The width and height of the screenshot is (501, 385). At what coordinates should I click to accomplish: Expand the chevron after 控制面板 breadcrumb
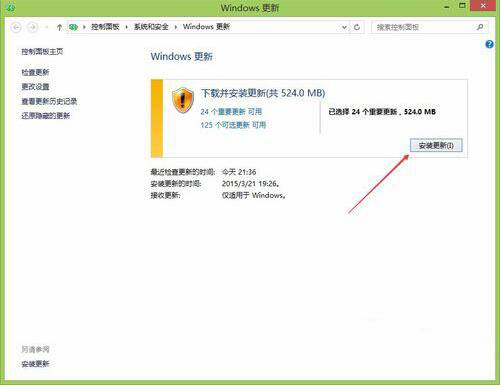127,27
